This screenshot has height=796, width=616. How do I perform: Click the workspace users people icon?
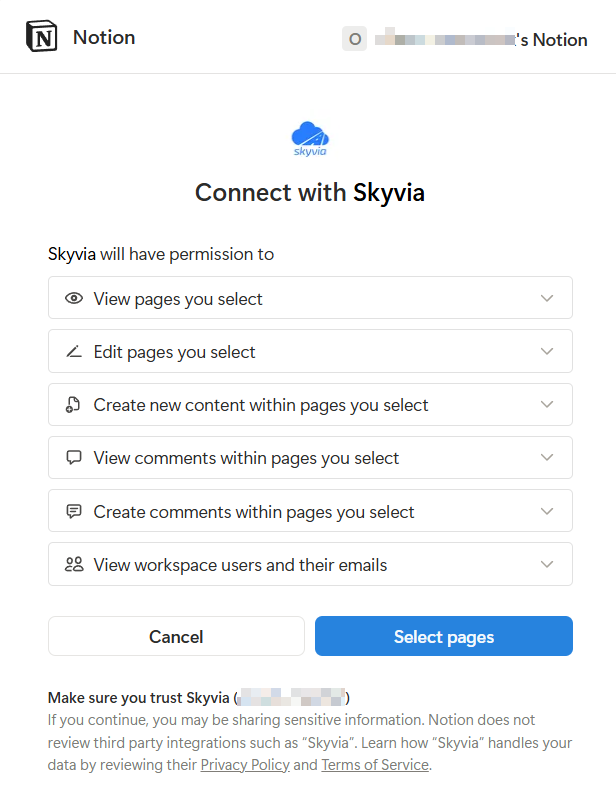click(x=74, y=564)
